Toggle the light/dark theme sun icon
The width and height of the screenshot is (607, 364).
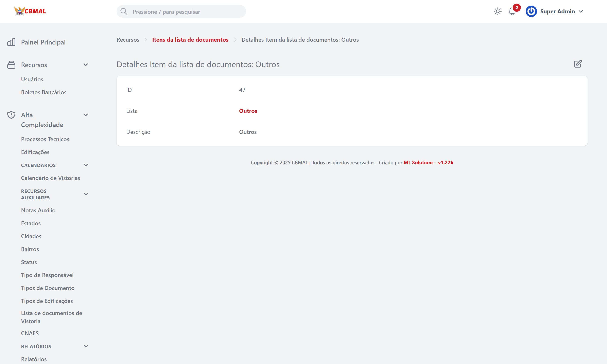[497, 11]
